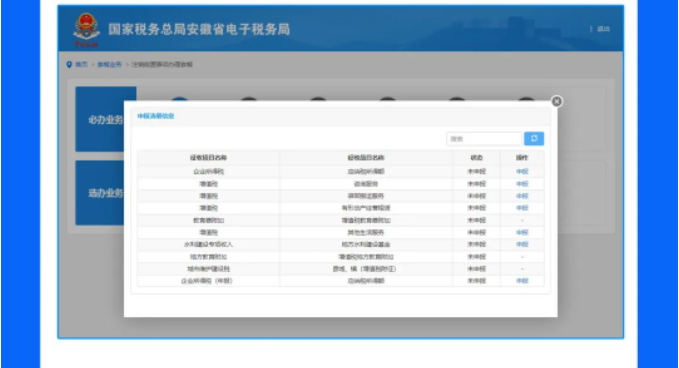
Task: Click the 操作 column header
Action: (522, 158)
